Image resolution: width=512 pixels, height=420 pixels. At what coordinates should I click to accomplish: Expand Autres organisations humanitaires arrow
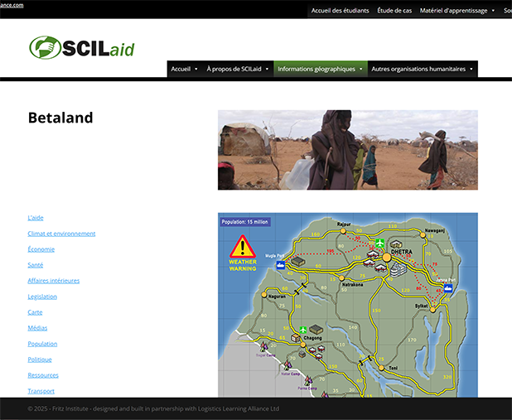point(471,70)
